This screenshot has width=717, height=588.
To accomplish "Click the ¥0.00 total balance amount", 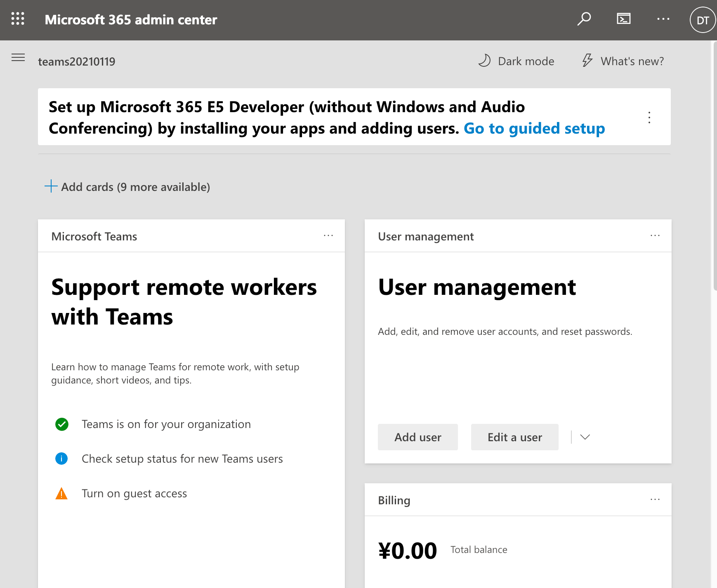I will (408, 550).
